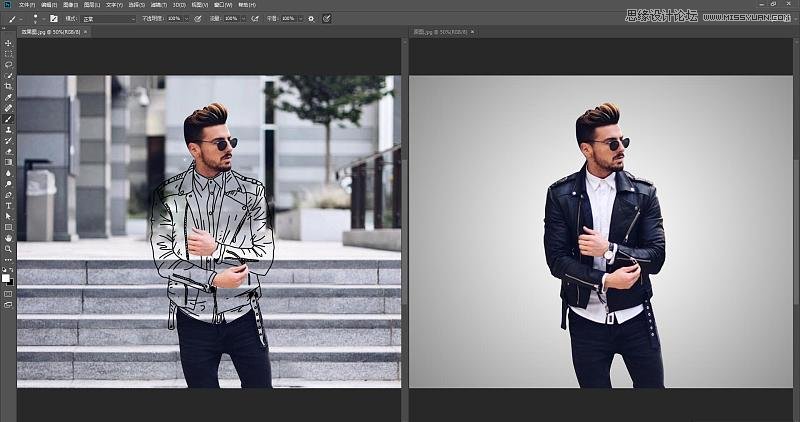800x422 pixels.
Task: Close the left document tab
Action: (86, 32)
